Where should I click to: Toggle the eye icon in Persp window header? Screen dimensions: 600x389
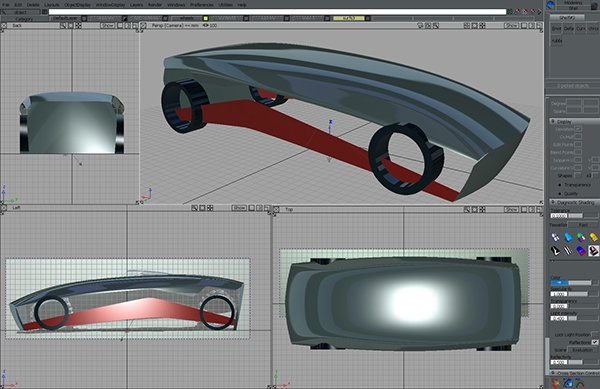(x=205, y=25)
